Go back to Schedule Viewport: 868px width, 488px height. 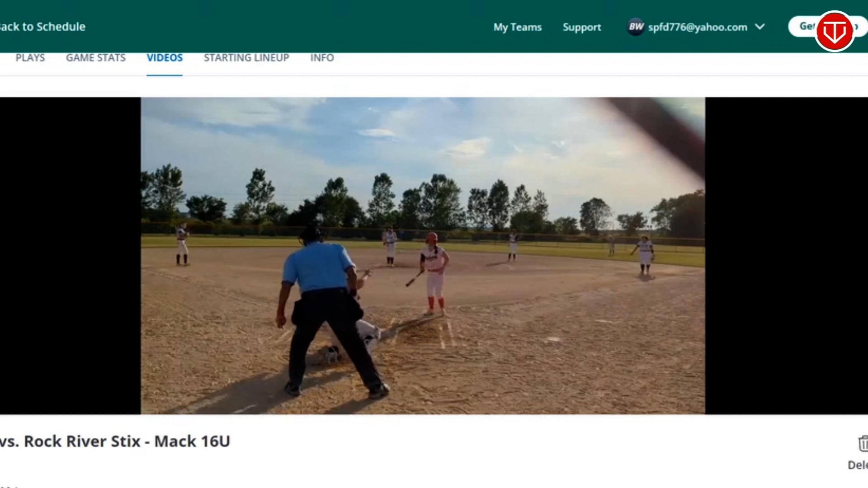click(42, 27)
